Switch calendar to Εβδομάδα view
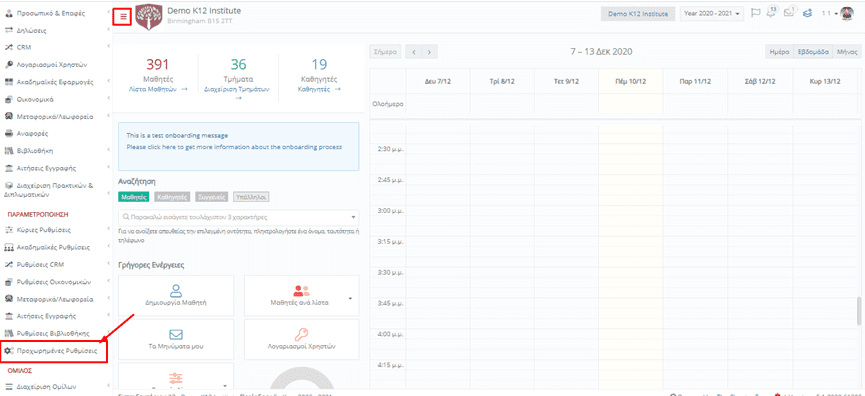 coord(813,52)
